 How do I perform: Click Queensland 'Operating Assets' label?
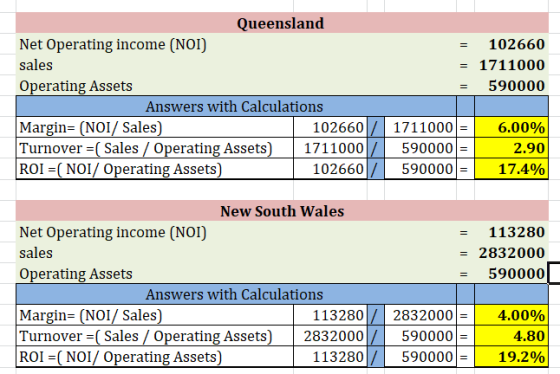pyautogui.click(x=76, y=86)
